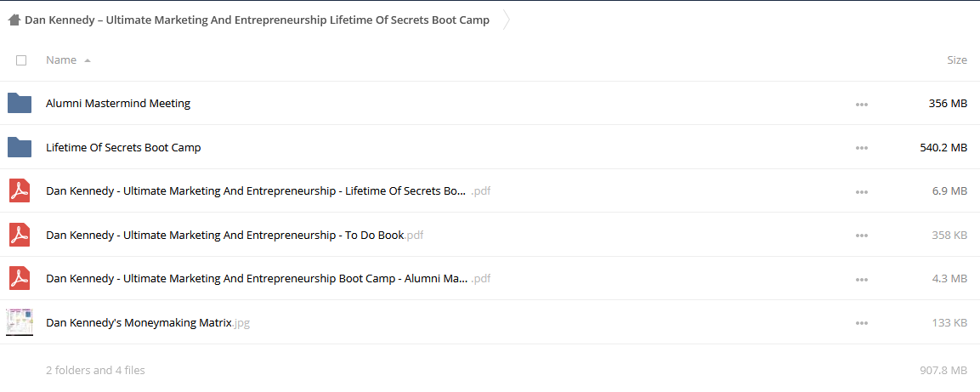Viewport: 980px width, 392px height.
Task: Open more options for Moneymaking Matrix.jpg
Action: point(861,323)
